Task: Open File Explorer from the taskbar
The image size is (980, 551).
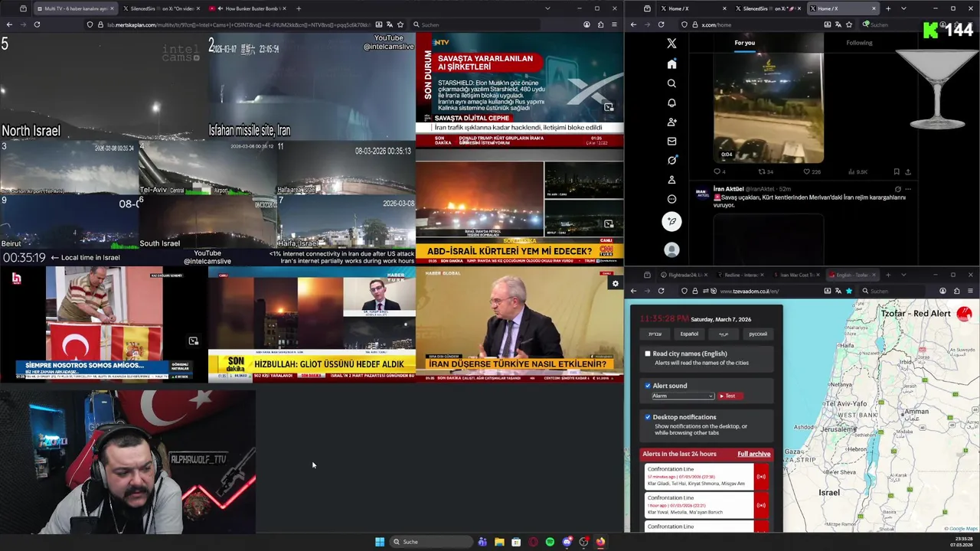Action: click(499, 542)
